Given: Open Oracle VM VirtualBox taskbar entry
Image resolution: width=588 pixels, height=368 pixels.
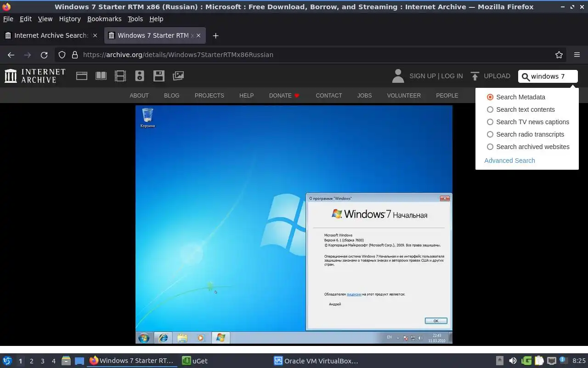Looking at the screenshot, I should click(x=316, y=361).
